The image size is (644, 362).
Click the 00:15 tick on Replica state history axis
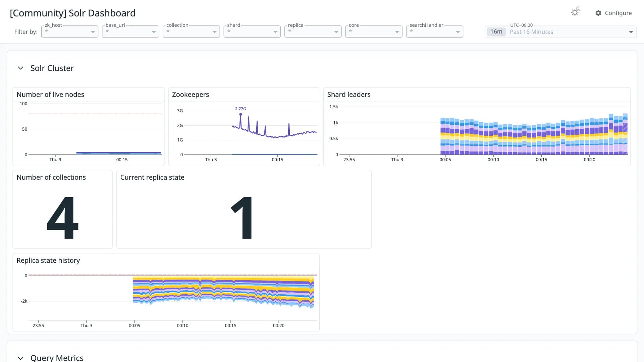231,325
